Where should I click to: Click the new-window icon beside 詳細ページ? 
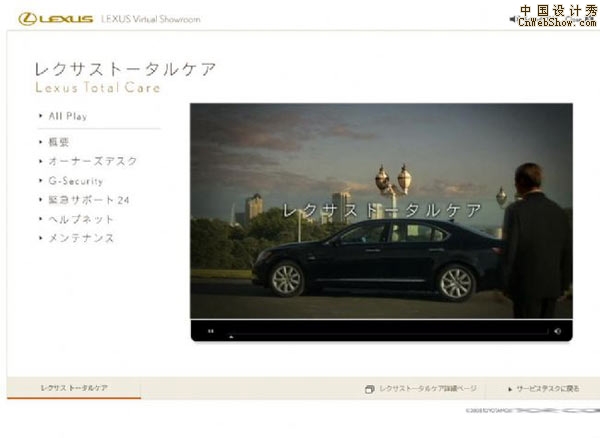(x=369, y=389)
